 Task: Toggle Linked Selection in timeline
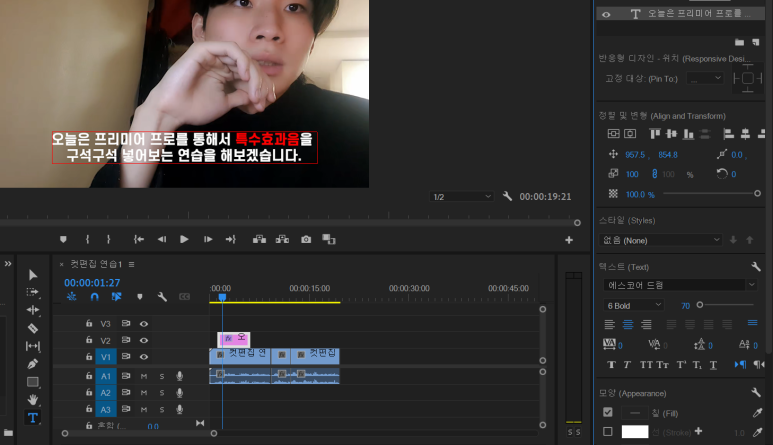click(x=116, y=297)
